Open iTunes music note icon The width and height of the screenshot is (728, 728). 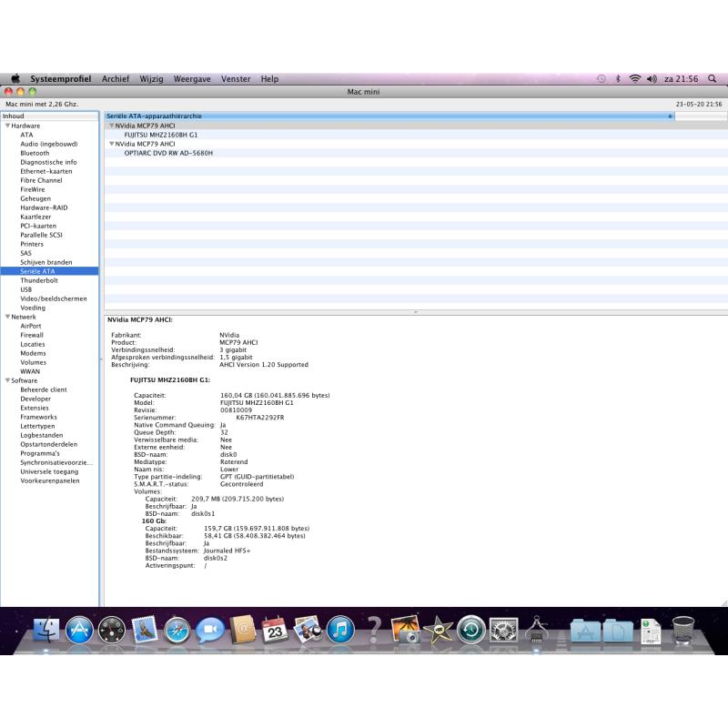click(x=340, y=630)
